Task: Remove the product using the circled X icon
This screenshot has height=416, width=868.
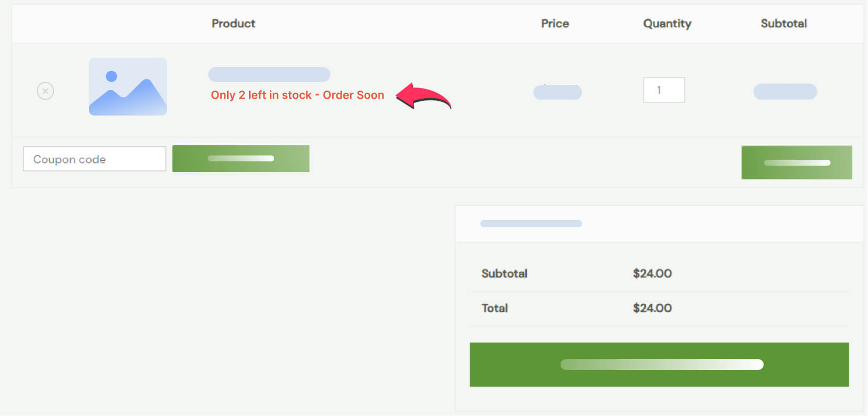Action: pos(46,91)
